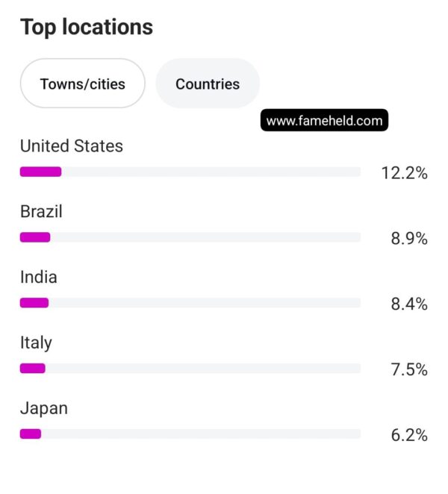Click the United States magenta bar

pyautogui.click(x=40, y=172)
